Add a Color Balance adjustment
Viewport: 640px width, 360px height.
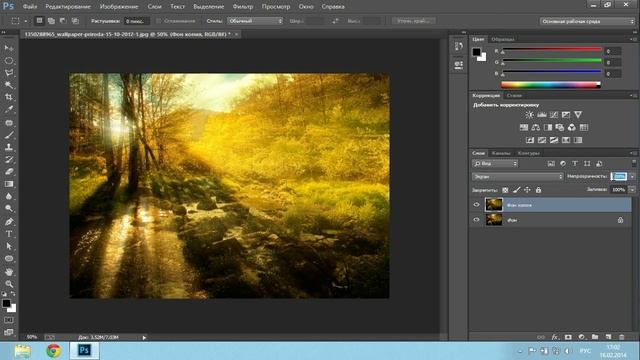point(536,127)
